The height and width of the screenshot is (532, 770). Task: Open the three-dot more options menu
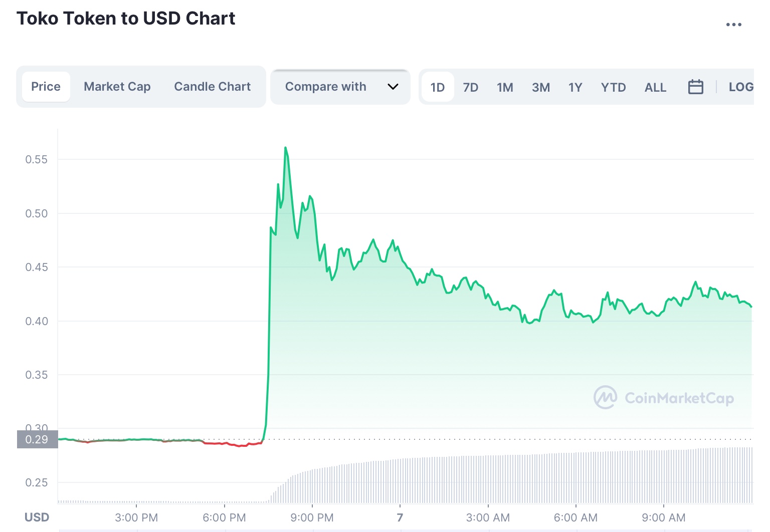coord(733,25)
